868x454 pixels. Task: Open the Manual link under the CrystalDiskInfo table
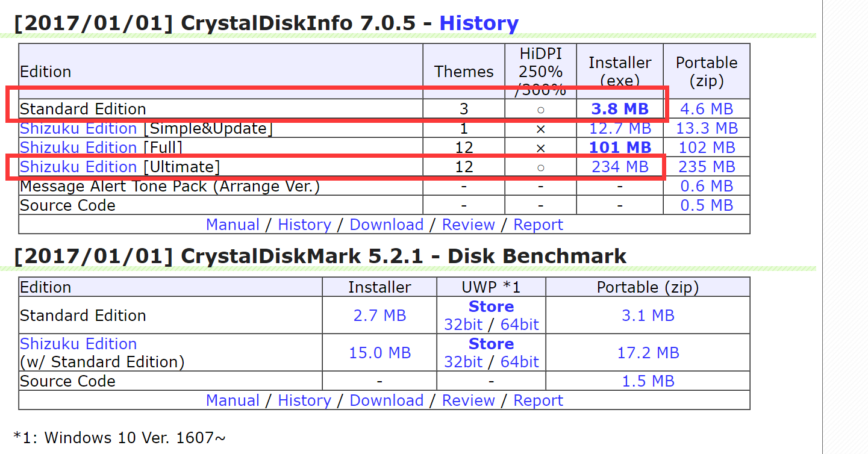click(x=233, y=225)
